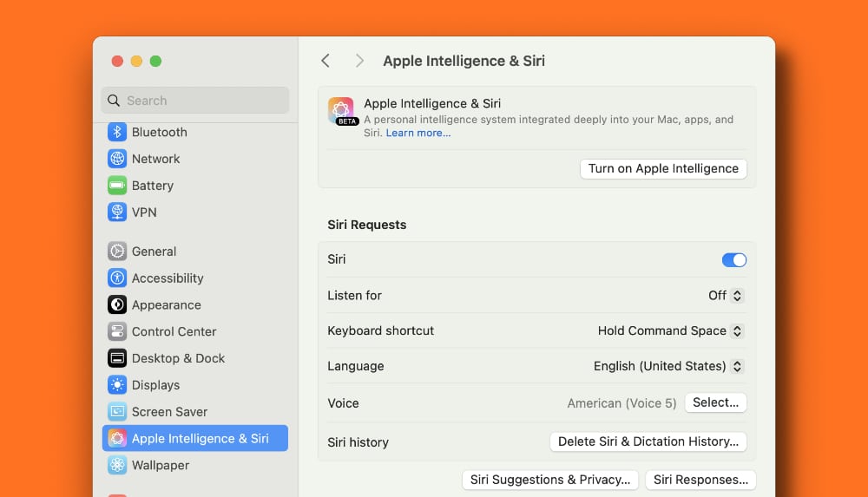Open Siri Responses button
This screenshot has height=497, width=868.
click(x=700, y=480)
